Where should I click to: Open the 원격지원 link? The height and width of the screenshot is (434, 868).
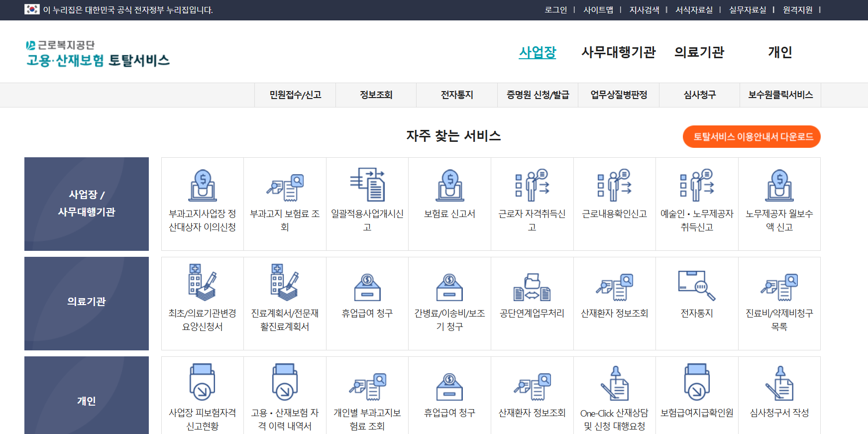pyautogui.click(x=797, y=10)
